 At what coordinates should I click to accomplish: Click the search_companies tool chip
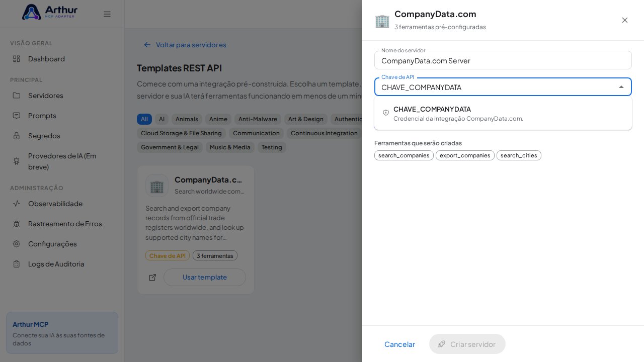coord(404,155)
